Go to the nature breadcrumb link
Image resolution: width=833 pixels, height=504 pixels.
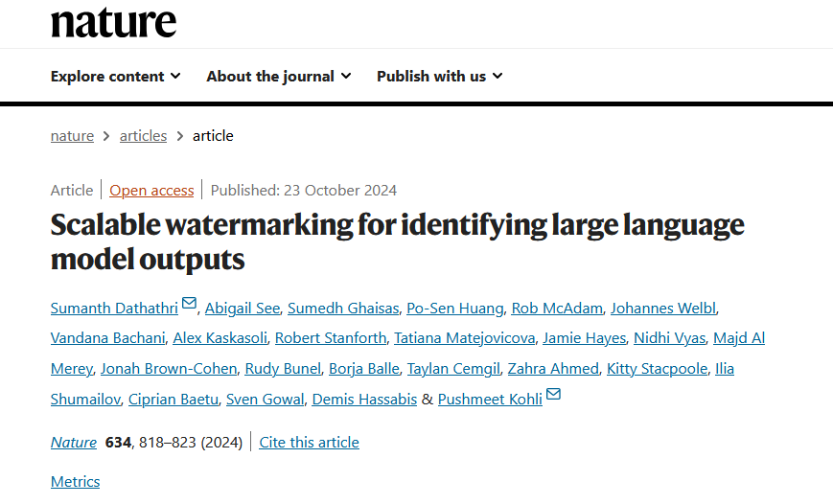point(72,136)
